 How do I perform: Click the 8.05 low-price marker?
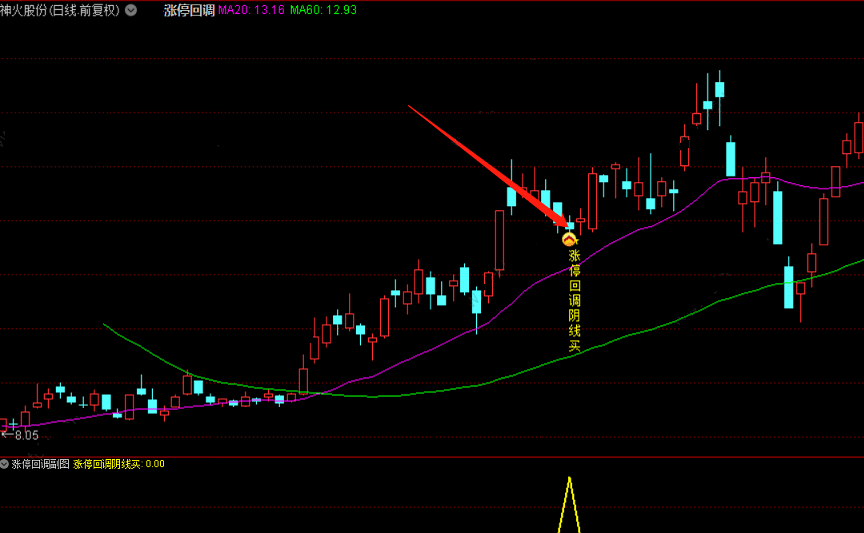point(20,435)
